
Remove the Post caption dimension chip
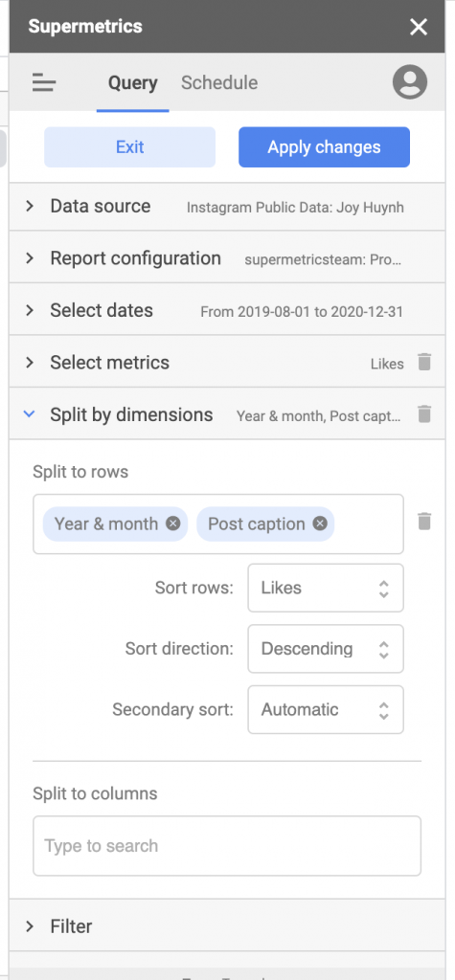(320, 523)
